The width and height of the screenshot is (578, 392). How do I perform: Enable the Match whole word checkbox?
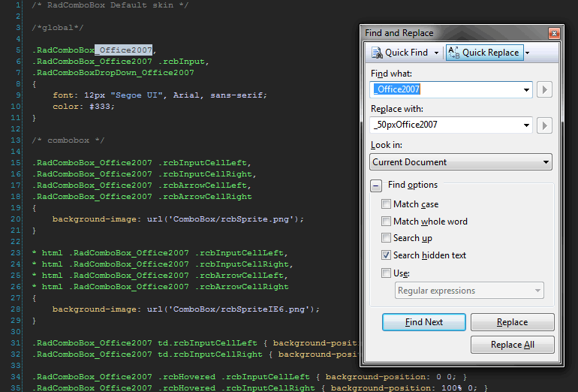(x=386, y=222)
